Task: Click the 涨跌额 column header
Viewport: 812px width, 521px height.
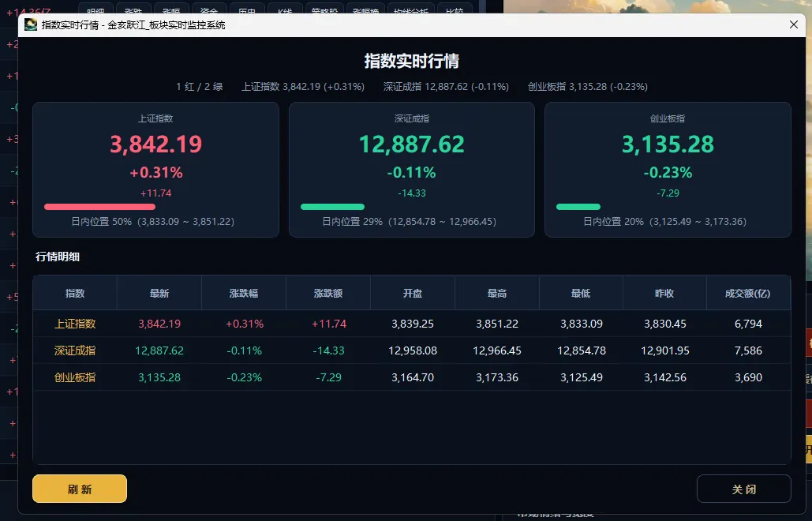Action: point(327,293)
